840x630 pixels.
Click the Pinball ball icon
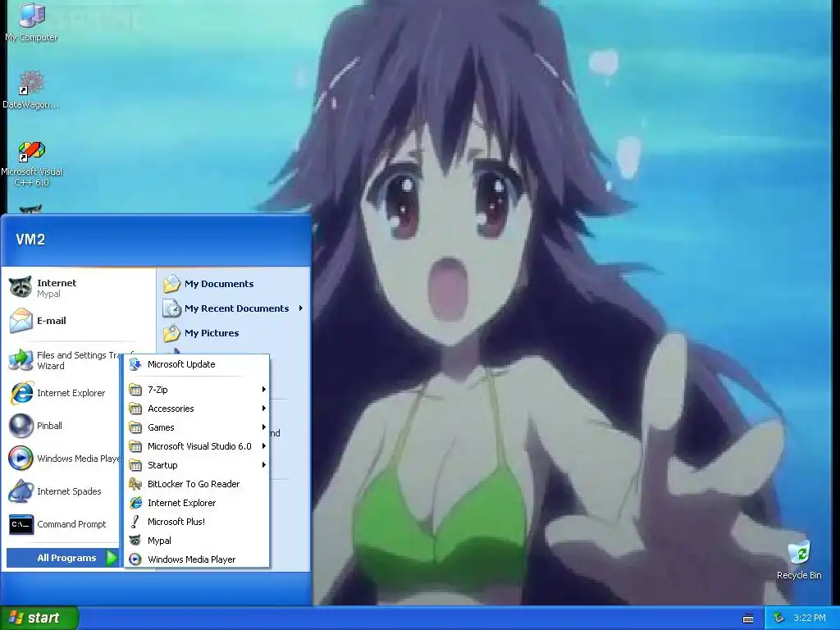pyautogui.click(x=21, y=426)
